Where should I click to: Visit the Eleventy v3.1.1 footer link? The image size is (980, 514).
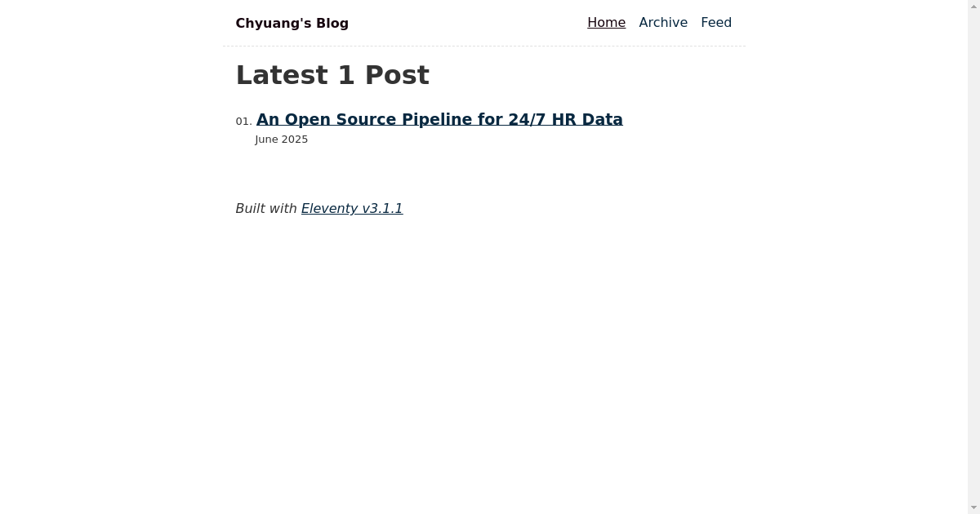point(352,209)
